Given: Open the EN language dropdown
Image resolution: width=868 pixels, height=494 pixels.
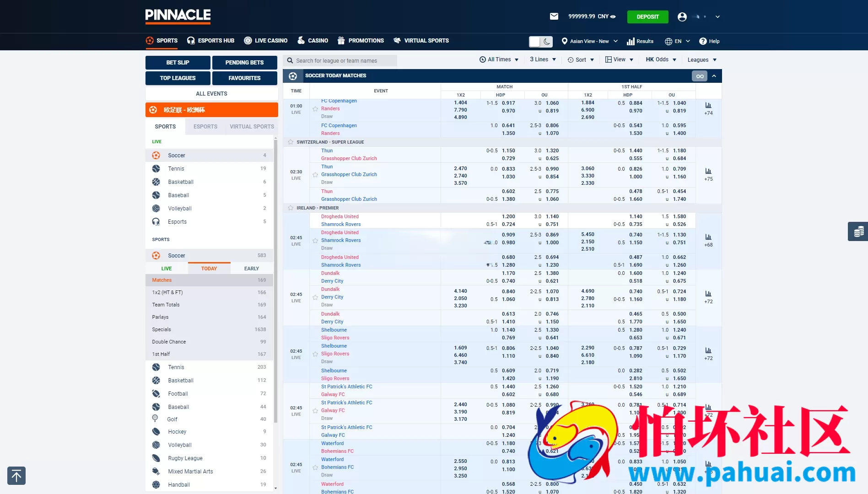Looking at the screenshot, I should click(677, 41).
